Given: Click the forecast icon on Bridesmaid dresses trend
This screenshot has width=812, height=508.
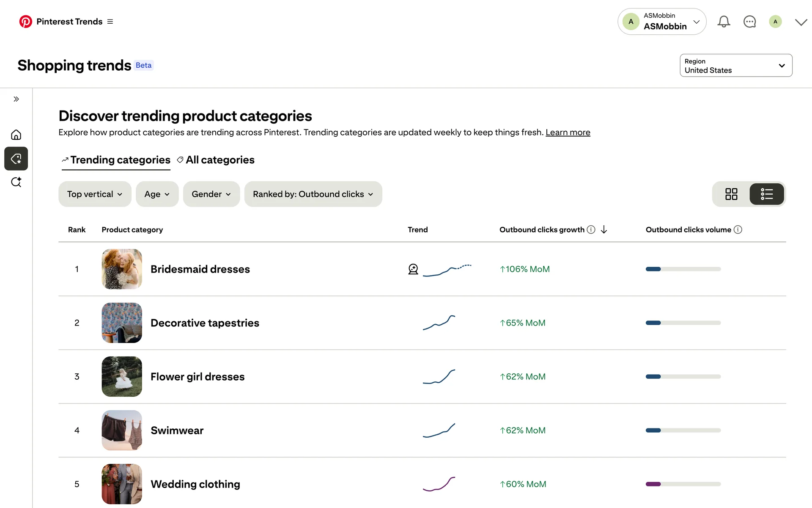Looking at the screenshot, I should tap(413, 269).
